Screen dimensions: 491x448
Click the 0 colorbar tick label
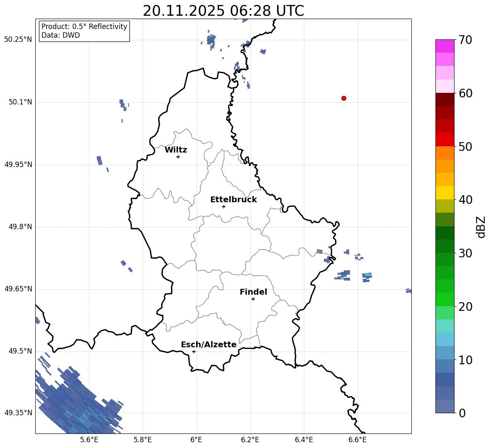(x=462, y=413)
